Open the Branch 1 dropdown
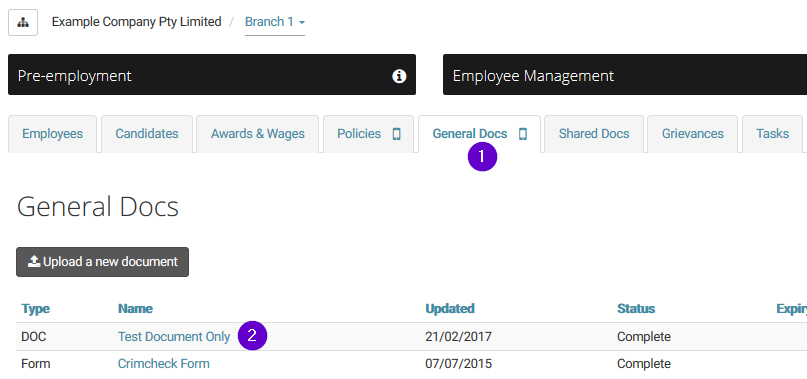 pyautogui.click(x=275, y=22)
